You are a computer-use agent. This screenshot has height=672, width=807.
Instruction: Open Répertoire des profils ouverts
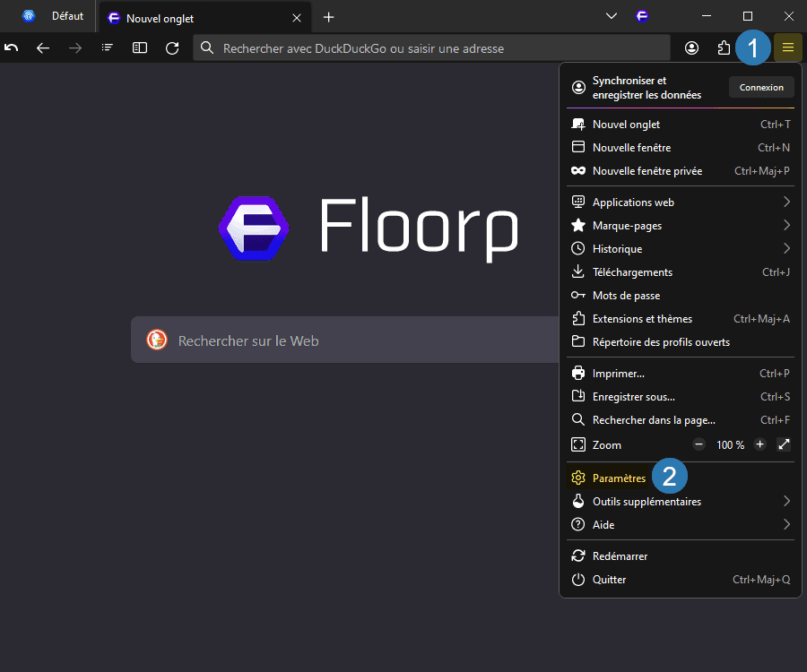click(681, 342)
